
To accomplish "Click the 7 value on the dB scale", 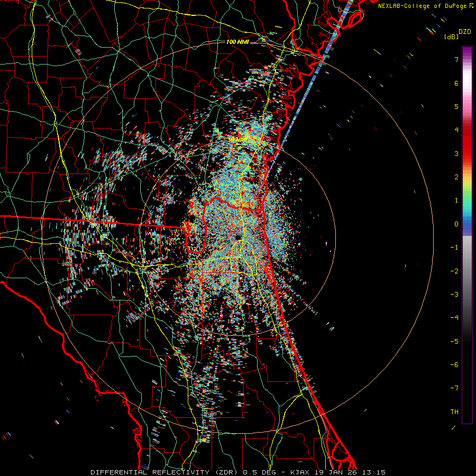I will tap(456, 59).
